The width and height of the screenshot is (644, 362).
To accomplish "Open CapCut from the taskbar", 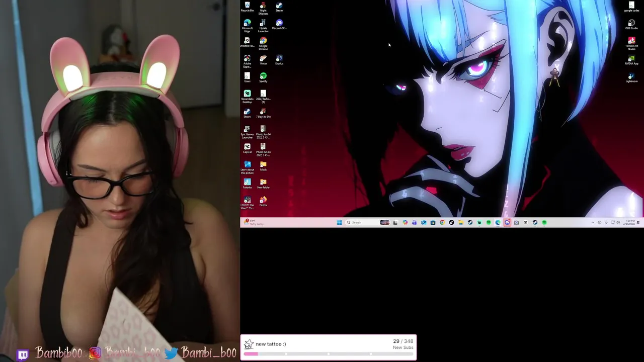I will pyautogui.click(x=526, y=222).
